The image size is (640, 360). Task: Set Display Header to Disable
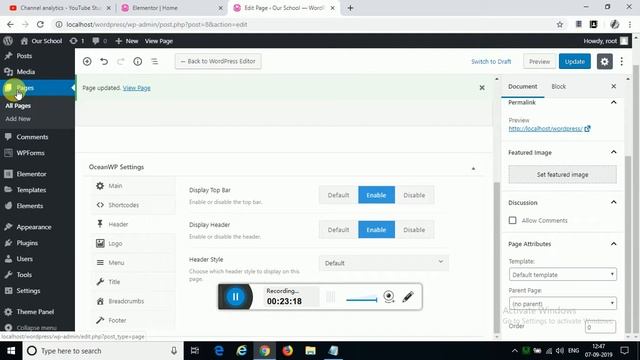[414, 230]
